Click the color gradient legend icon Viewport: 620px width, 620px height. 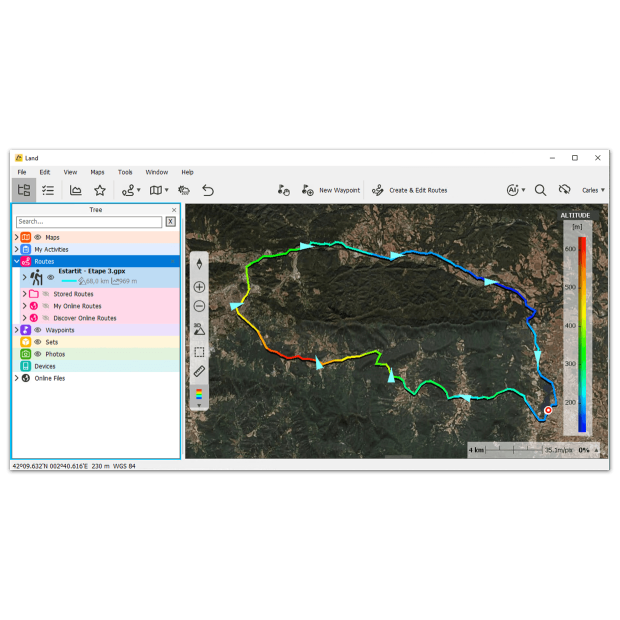[x=199, y=394]
